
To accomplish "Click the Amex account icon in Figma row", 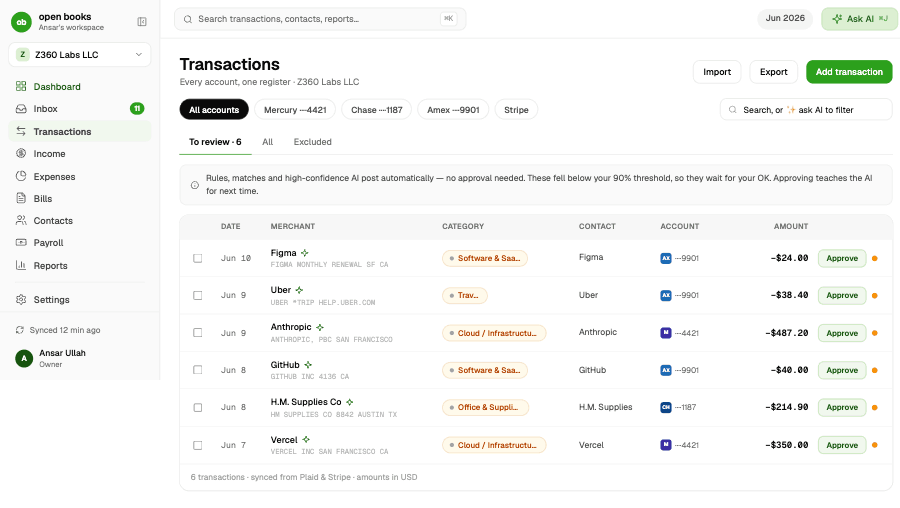I will pyautogui.click(x=666, y=258).
